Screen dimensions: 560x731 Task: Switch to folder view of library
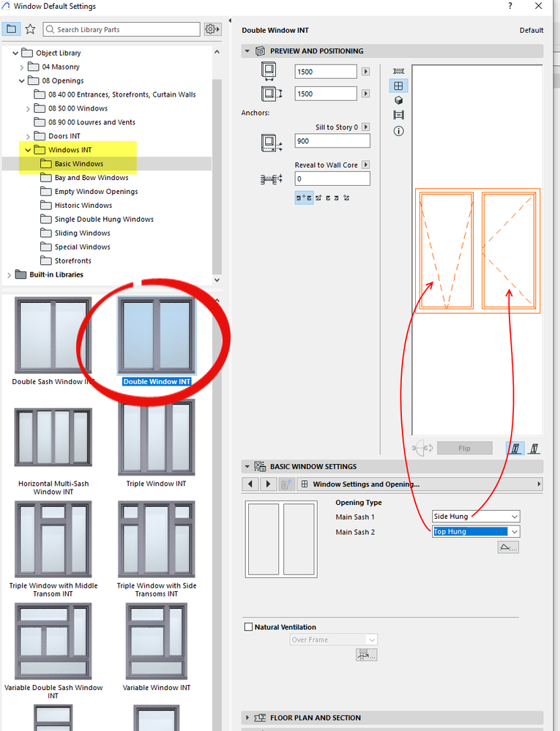[x=11, y=29]
